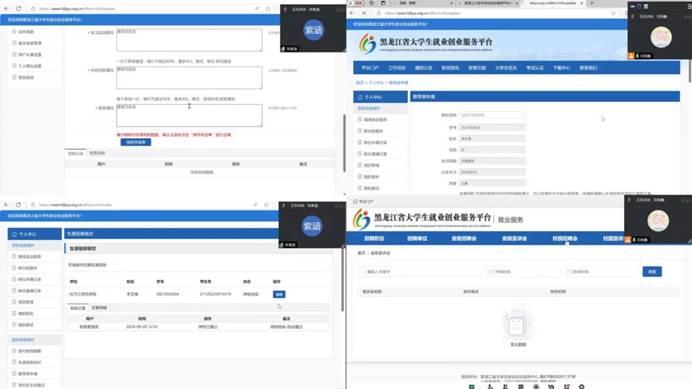Viewport: 692px width, 389px height.
Task: Open the start date picker beside keyword box
Action: [523, 272]
